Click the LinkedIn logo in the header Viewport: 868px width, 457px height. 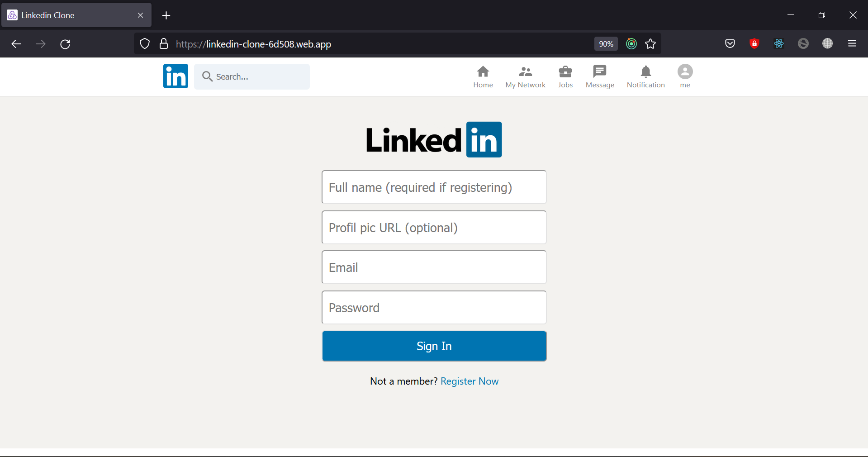pos(175,76)
